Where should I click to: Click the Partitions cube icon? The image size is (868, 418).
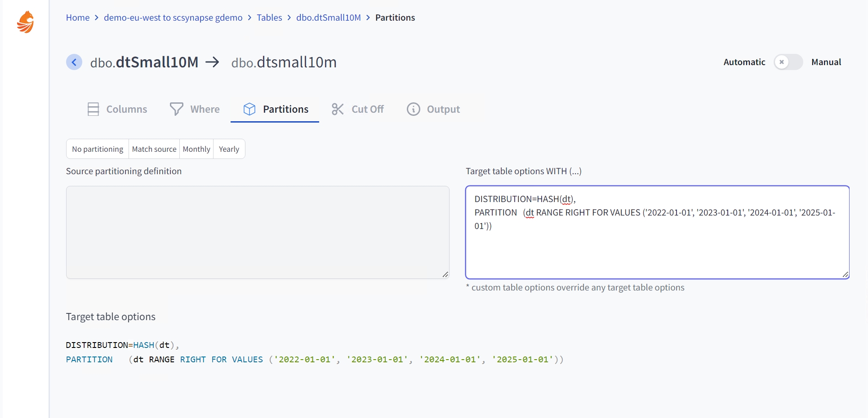(x=249, y=109)
